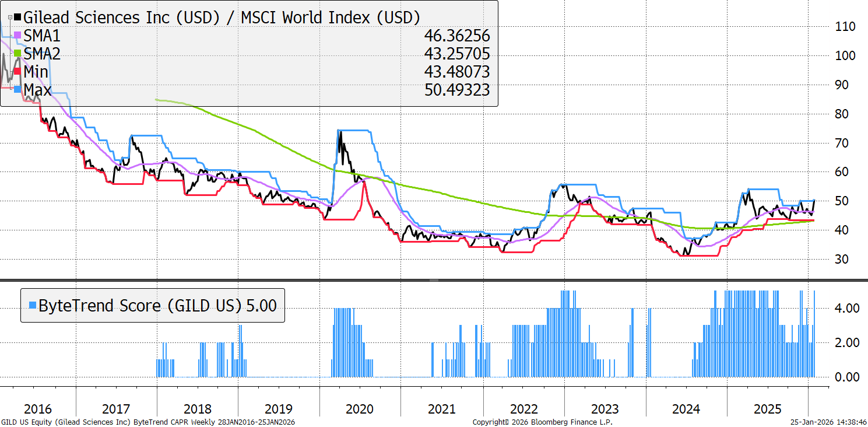868x427 pixels.
Task: Click the 2025 year label on time axis
Action: pos(767,409)
